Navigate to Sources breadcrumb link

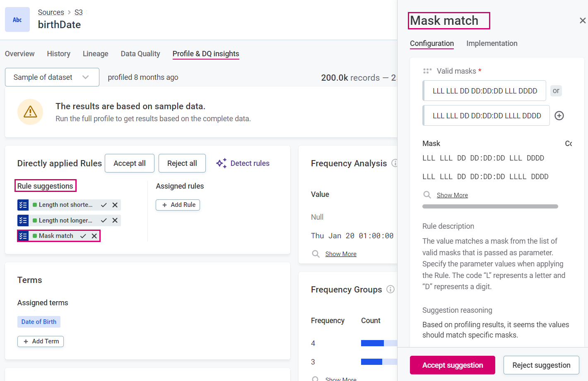click(51, 12)
